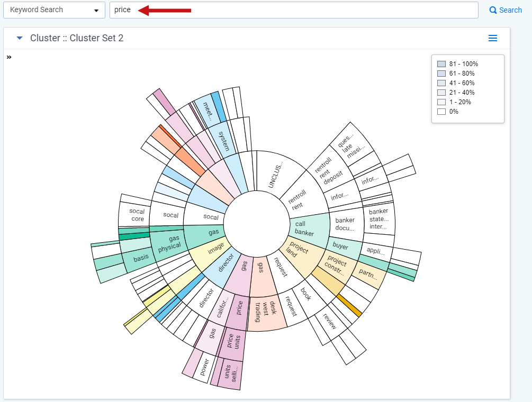The width and height of the screenshot is (532, 402).
Task: Select the califor... segment
Action: (221, 307)
